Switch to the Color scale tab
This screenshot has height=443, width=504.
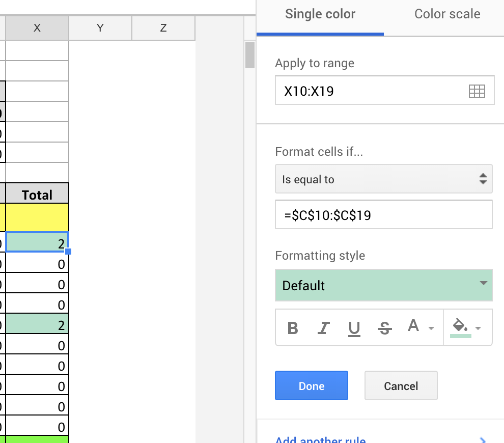pos(447,14)
